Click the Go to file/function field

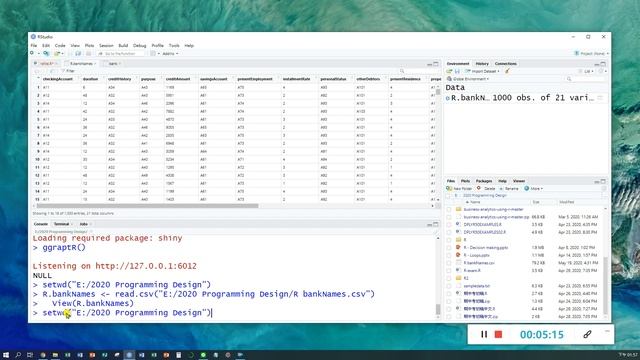[x=121, y=53]
